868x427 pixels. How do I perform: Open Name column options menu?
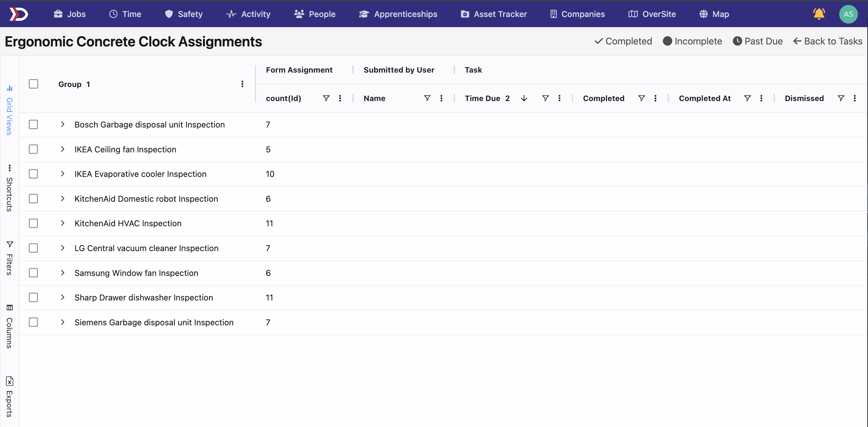coord(441,98)
